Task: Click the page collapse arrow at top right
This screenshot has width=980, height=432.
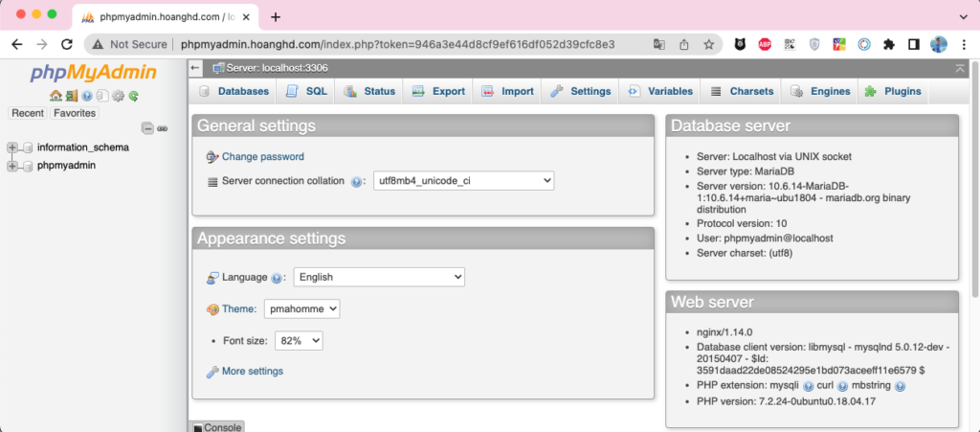Action: pyautogui.click(x=960, y=67)
